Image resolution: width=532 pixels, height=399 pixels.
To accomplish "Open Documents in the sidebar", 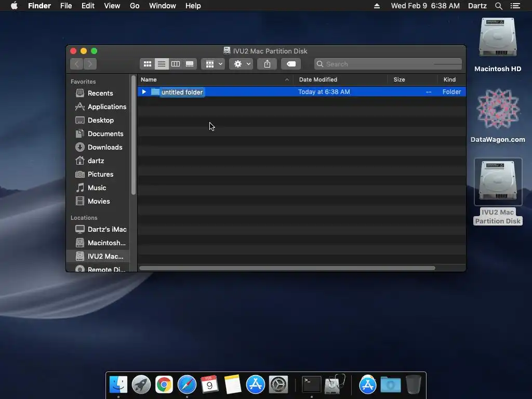I will click(99, 134).
